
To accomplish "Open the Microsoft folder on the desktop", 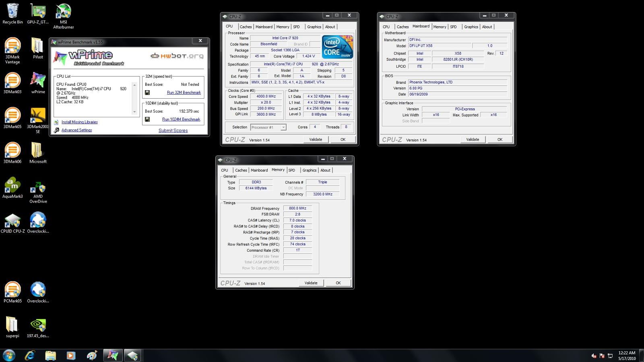I will [x=38, y=153].
